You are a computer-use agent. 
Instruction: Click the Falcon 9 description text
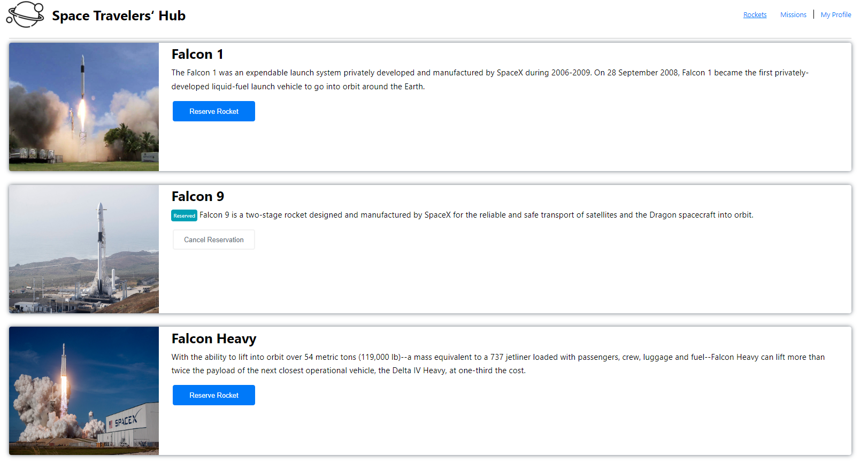[x=476, y=215]
